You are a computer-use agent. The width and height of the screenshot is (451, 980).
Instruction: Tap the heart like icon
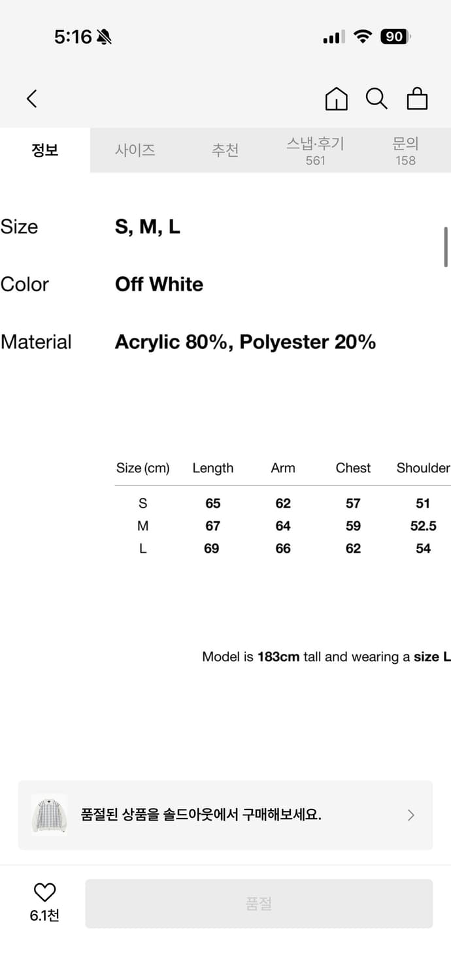(x=44, y=892)
